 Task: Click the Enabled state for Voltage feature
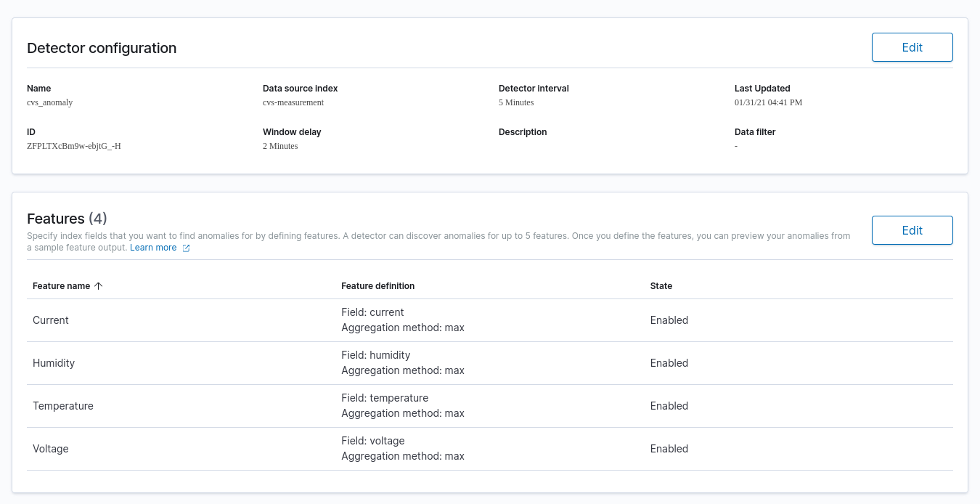coord(669,449)
